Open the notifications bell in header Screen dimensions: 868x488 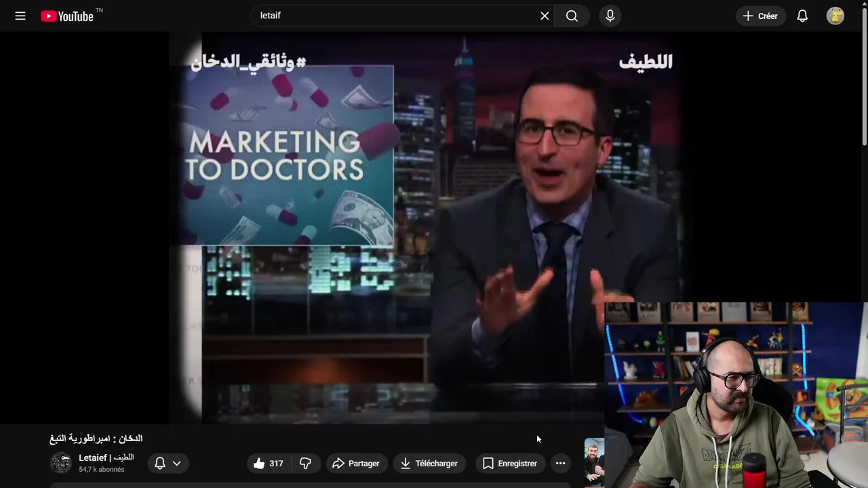click(x=802, y=16)
